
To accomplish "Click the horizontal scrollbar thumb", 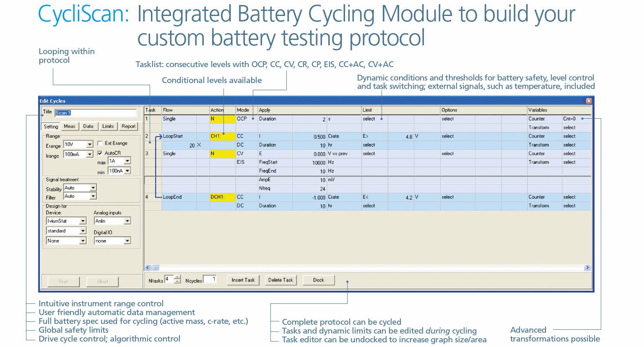I will pos(155,267).
